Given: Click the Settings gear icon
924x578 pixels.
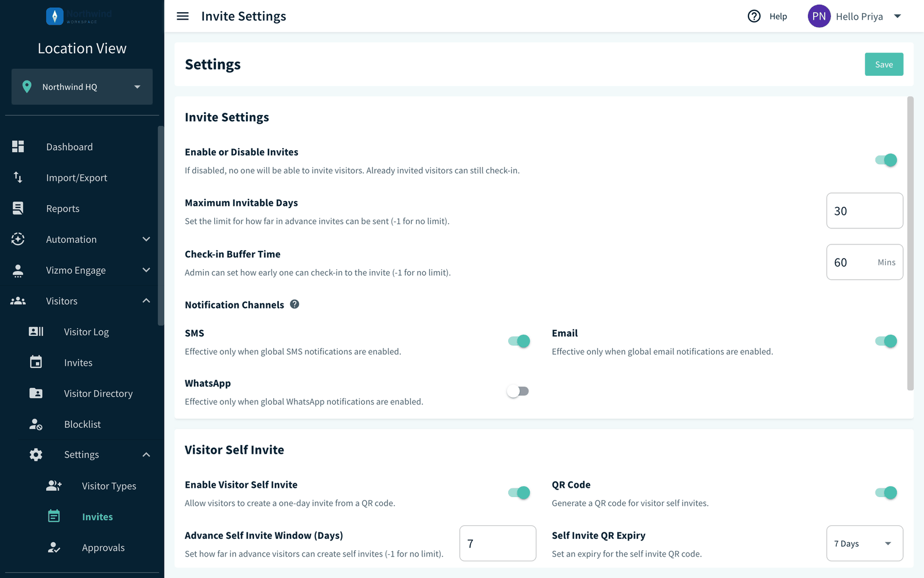Looking at the screenshot, I should click(x=36, y=455).
